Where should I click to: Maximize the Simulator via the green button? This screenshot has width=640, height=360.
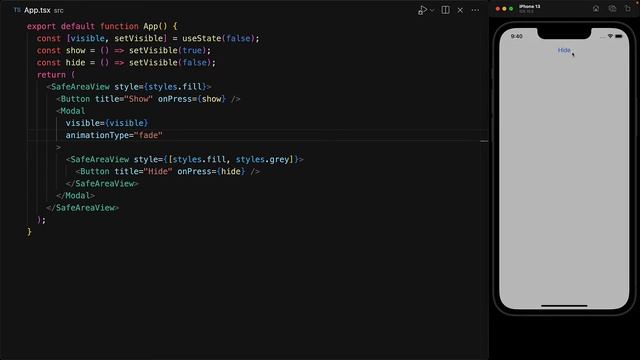(x=511, y=9)
